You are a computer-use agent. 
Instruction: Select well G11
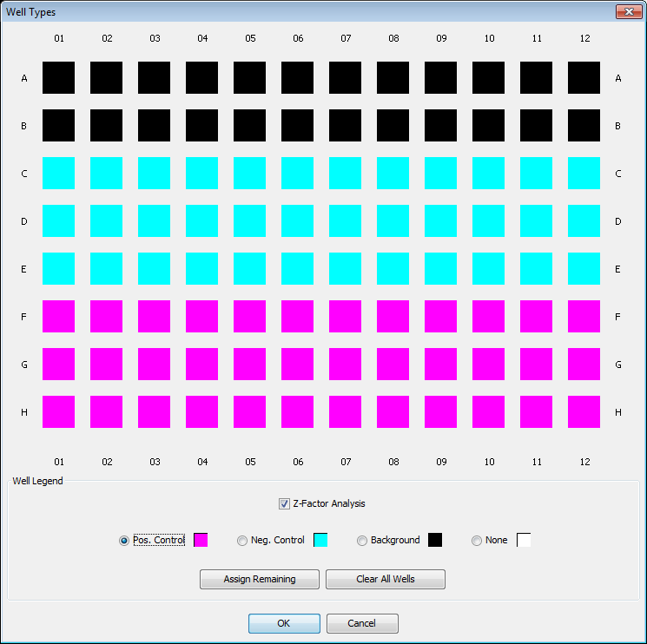point(536,364)
